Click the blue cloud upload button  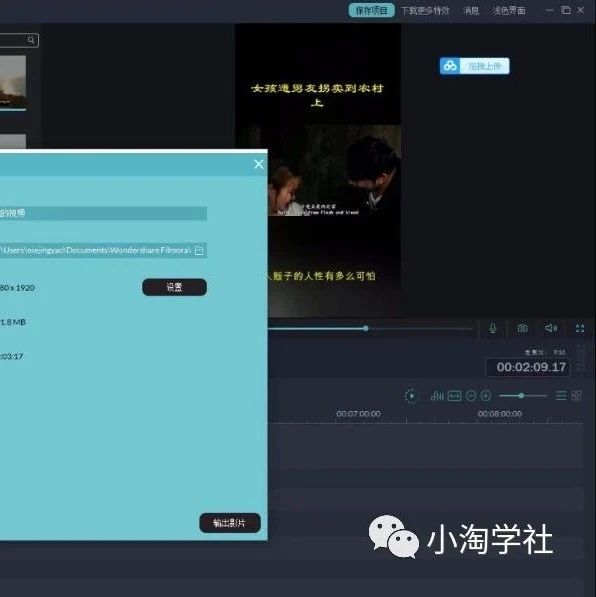[x=474, y=66]
